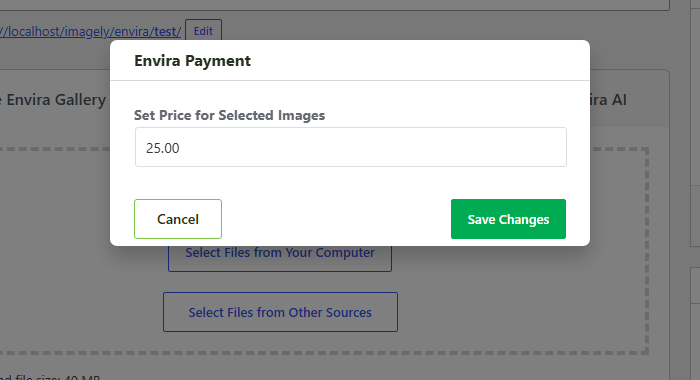Click Select Files from Your Computer button

280,258
